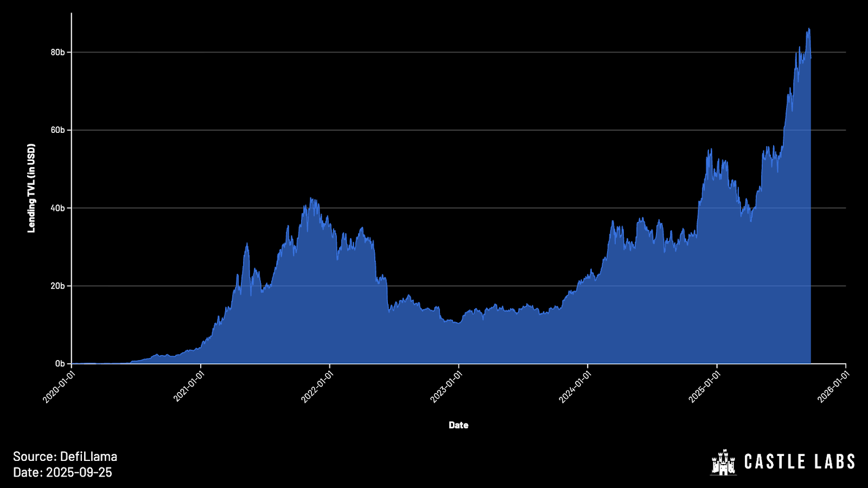Click the Source: DefiLlama text
868x488 pixels.
point(65,457)
